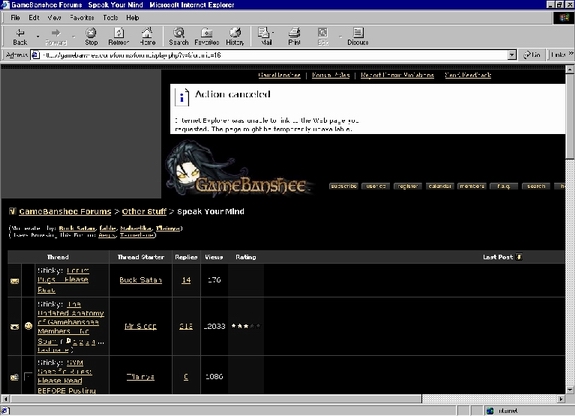Open the members forum button

pyautogui.click(x=472, y=186)
